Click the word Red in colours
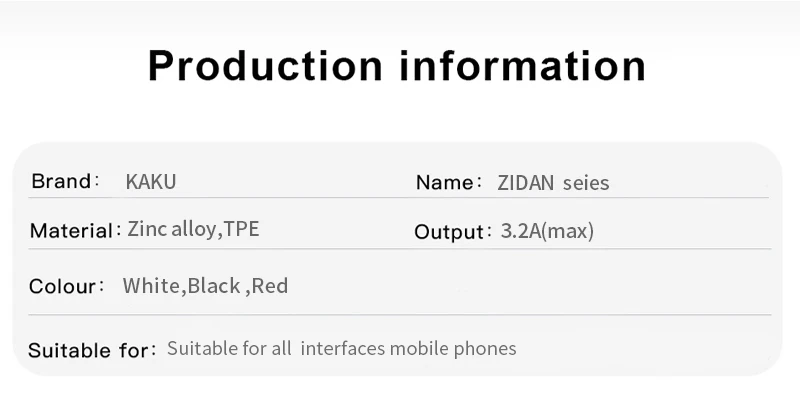 270,285
